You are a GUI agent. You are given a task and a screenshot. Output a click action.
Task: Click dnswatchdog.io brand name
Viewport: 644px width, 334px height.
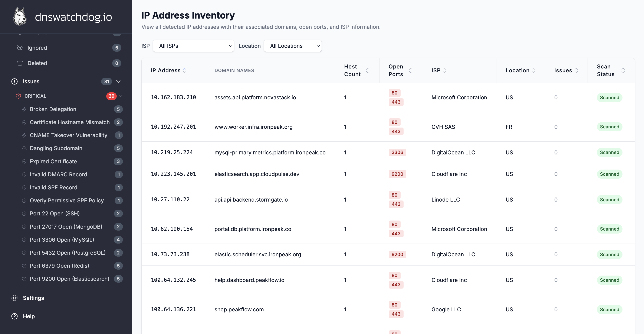(x=73, y=17)
